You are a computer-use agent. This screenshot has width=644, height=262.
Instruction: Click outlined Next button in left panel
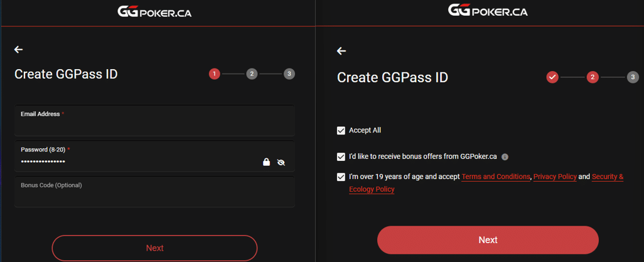pyautogui.click(x=154, y=248)
